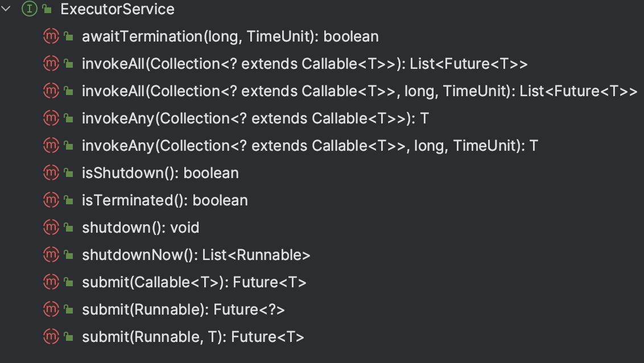Click the isShutdown method icon
Image resolution: width=644 pixels, height=363 pixels.
[51, 173]
